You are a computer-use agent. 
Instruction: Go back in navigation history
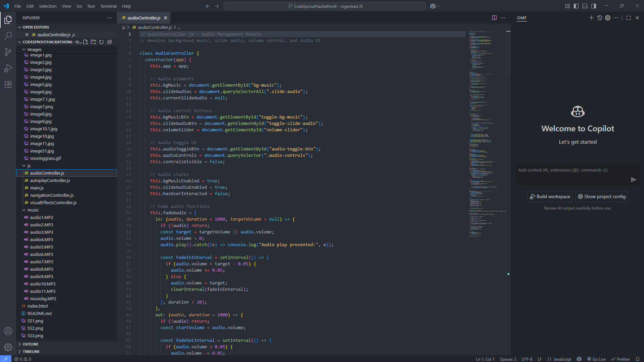[208, 6]
